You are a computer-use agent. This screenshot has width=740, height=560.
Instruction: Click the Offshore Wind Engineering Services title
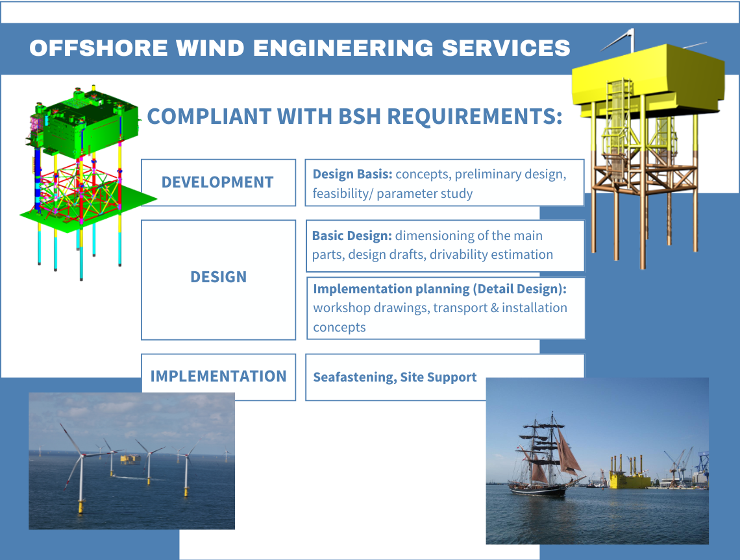pyautogui.click(x=300, y=48)
